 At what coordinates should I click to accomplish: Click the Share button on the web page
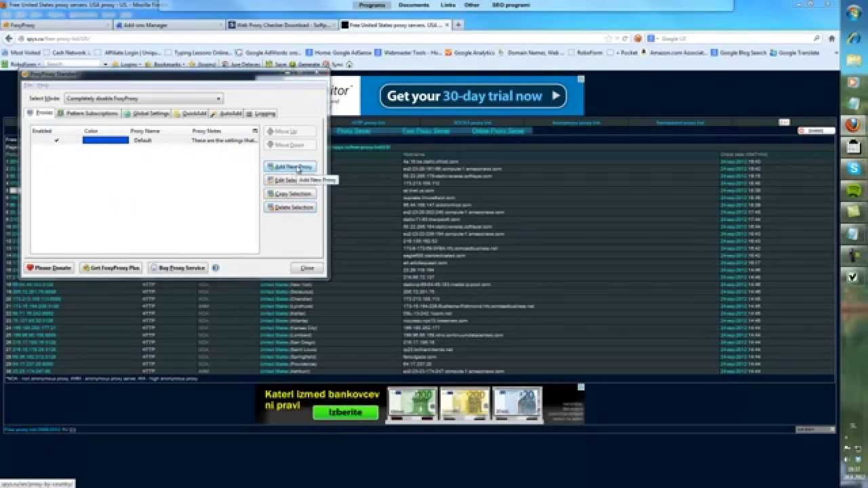click(816, 131)
